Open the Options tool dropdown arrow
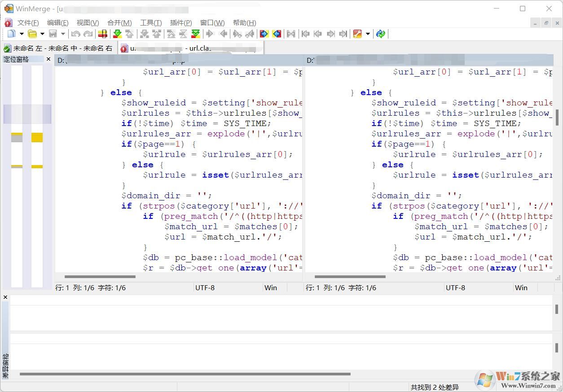The image size is (563, 392). click(x=368, y=34)
